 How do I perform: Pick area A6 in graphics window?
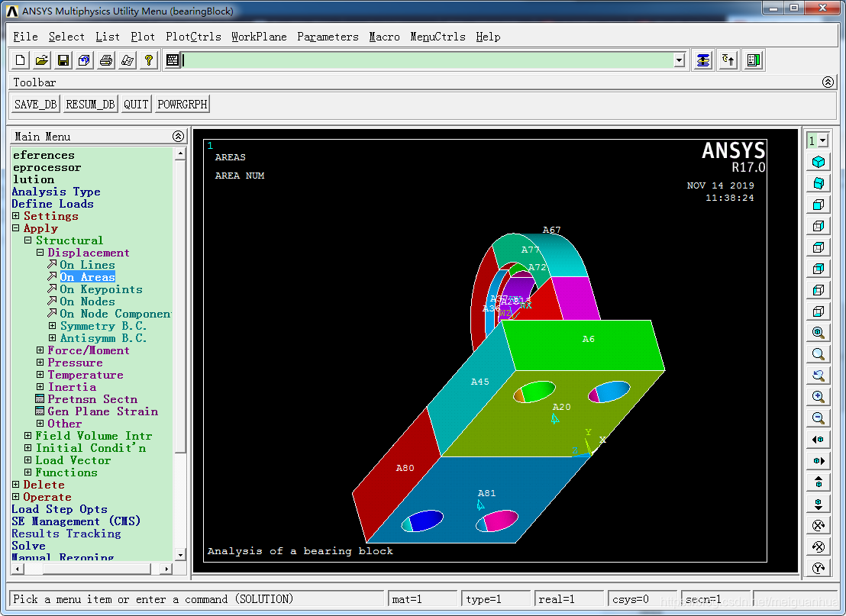588,339
